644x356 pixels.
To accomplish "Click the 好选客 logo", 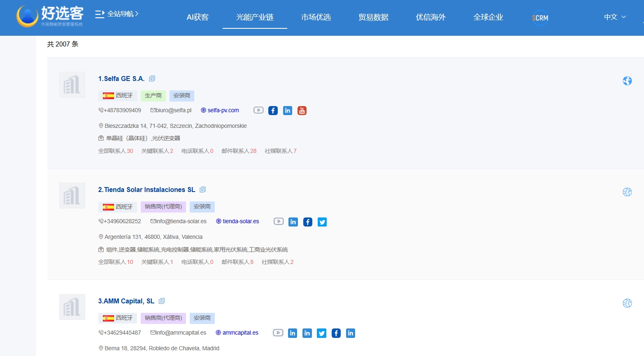I will coord(50,16).
